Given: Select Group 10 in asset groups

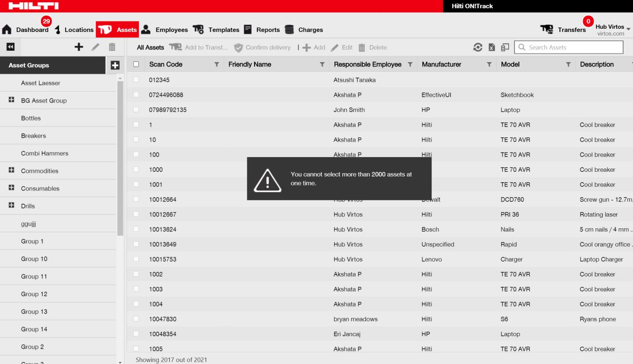Looking at the screenshot, I should tap(34, 259).
